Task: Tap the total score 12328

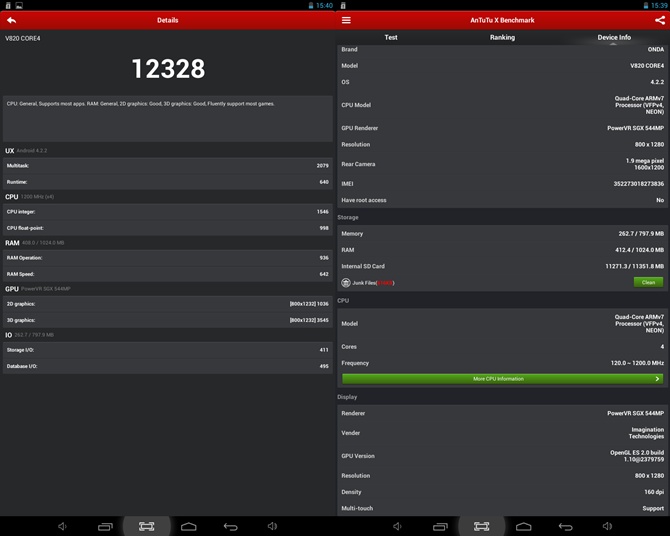Action: pos(168,68)
